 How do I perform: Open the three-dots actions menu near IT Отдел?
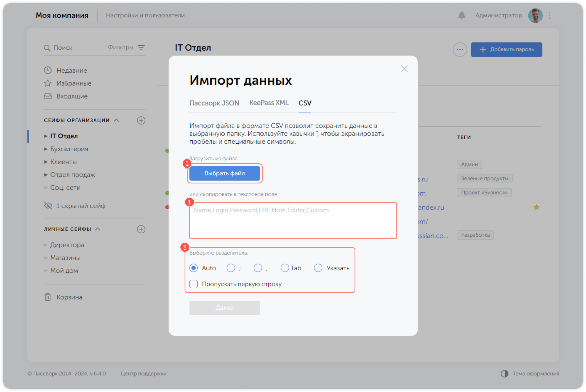(x=460, y=49)
